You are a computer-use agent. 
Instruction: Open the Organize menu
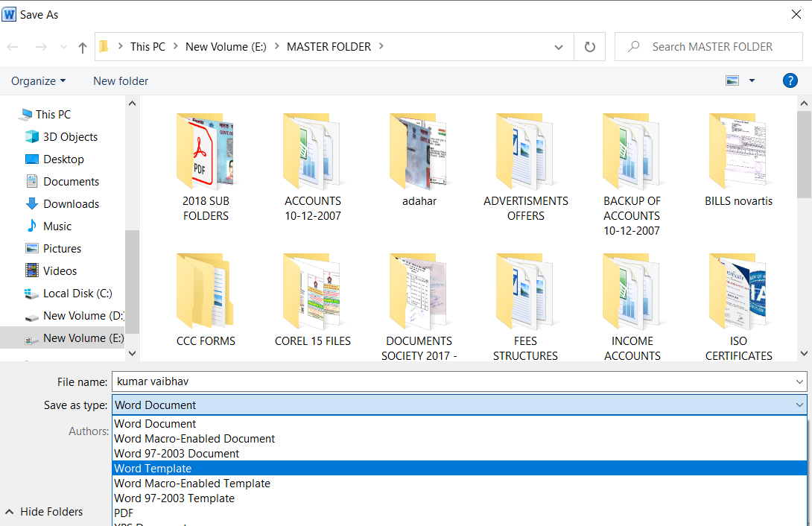tap(38, 81)
